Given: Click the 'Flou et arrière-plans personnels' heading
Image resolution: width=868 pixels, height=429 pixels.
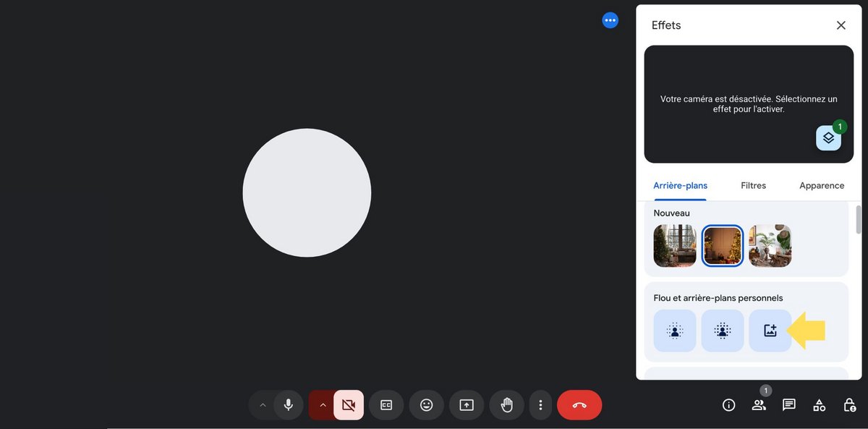Looking at the screenshot, I should coord(718,298).
